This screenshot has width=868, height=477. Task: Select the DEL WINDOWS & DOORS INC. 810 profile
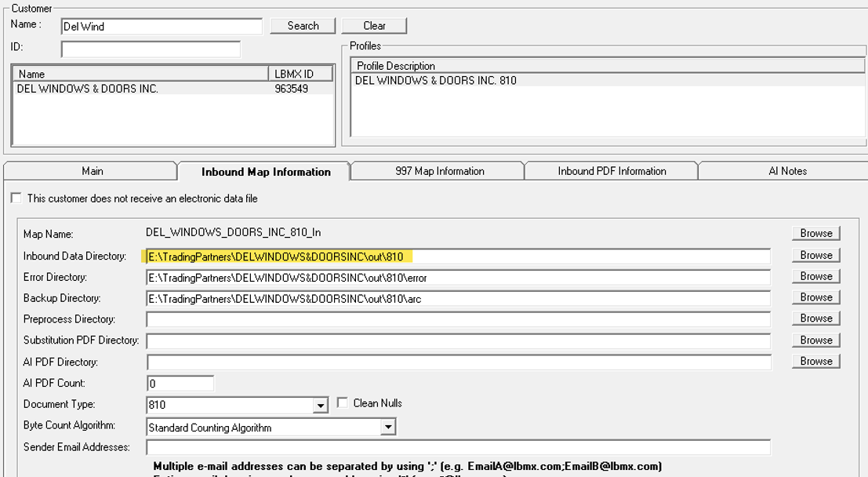coord(608,80)
